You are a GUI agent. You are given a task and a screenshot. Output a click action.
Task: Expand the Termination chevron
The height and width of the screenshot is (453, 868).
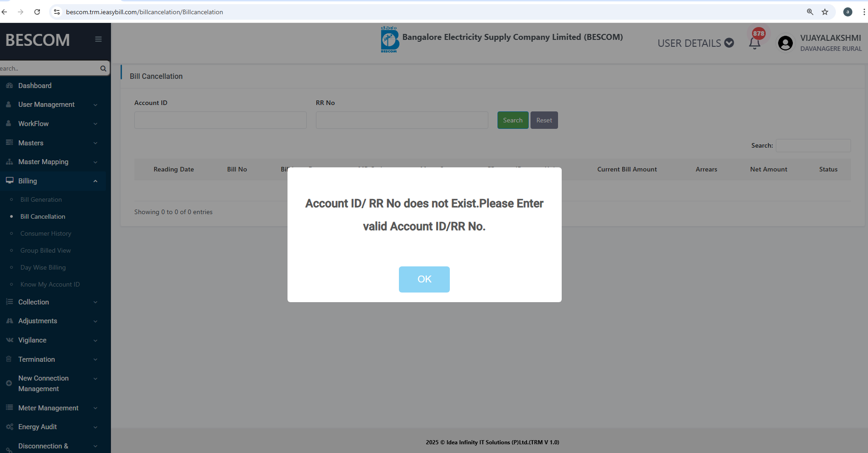click(95, 359)
